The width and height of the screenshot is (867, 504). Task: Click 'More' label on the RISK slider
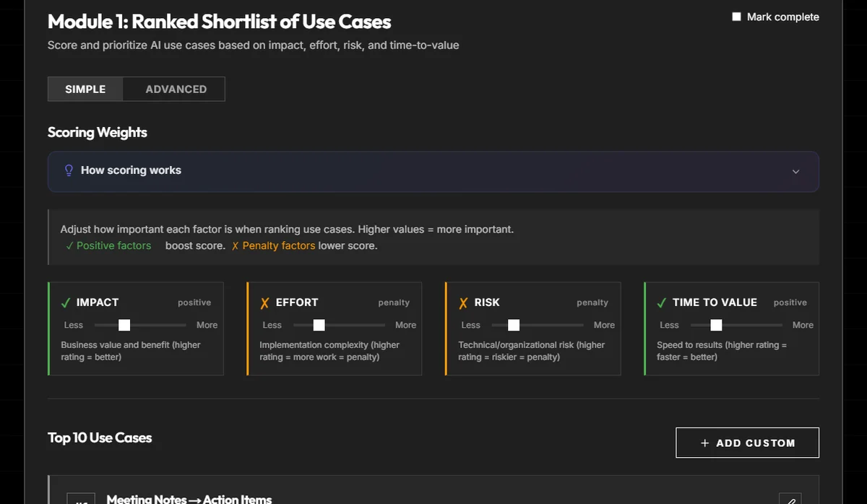[604, 325]
